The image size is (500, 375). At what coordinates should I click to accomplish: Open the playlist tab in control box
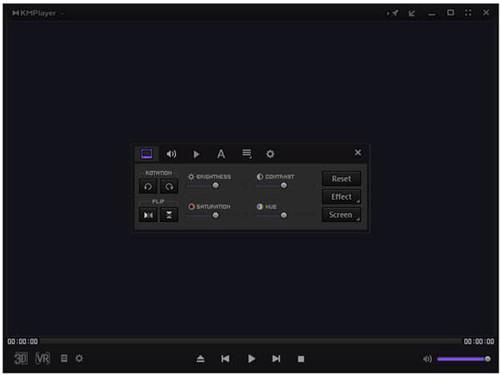coord(247,154)
